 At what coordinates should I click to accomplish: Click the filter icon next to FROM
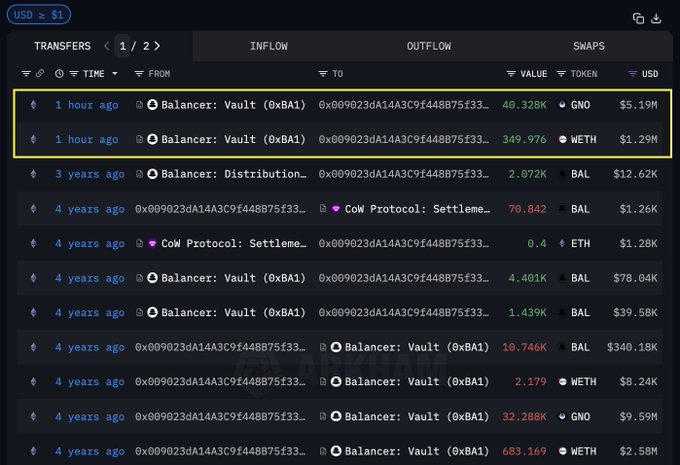[140, 74]
